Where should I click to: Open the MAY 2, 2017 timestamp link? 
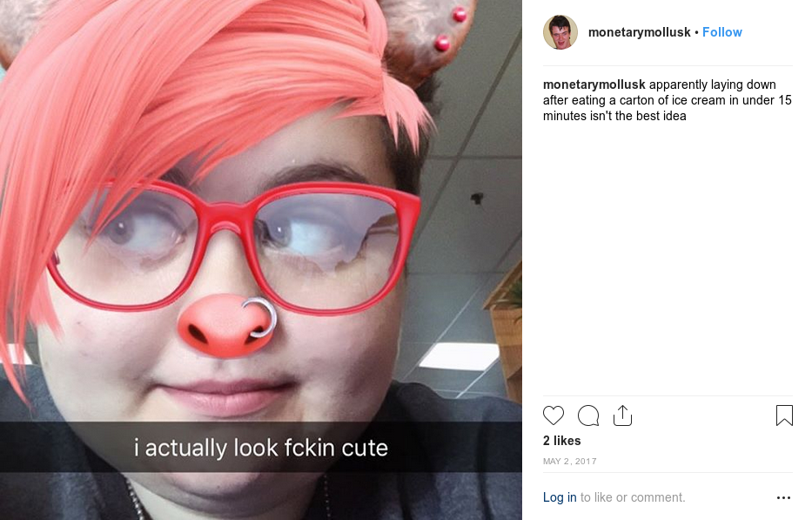[x=570, y=461]
